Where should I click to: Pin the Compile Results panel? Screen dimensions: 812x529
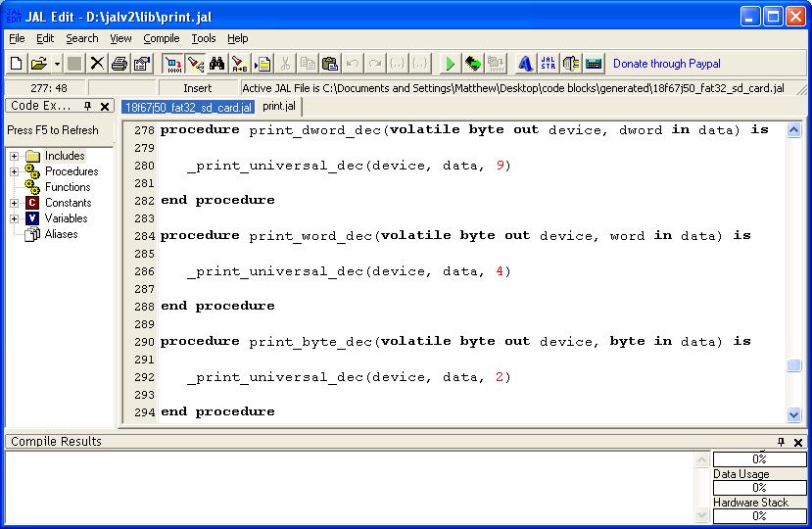pos(781,442)
